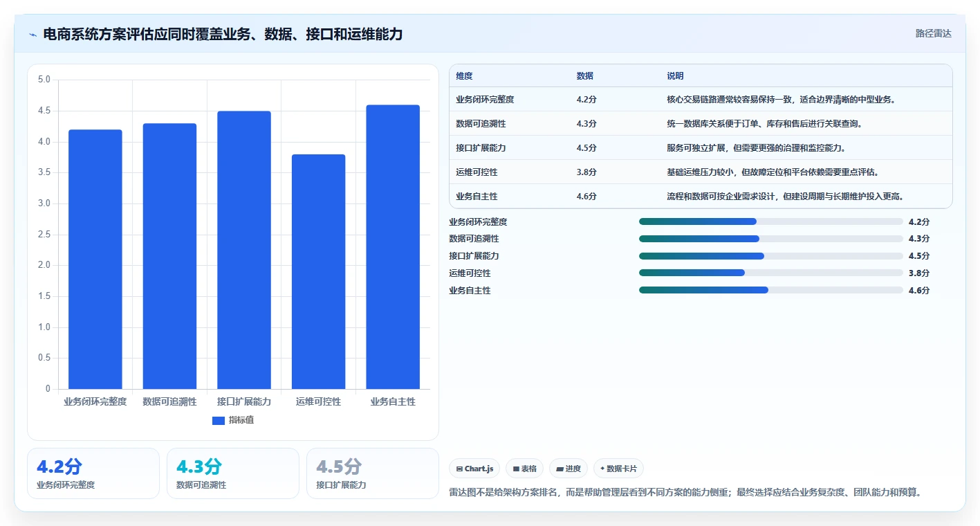Click the 接口扩展能力 4.5分 progress bar

click(771, 256)
